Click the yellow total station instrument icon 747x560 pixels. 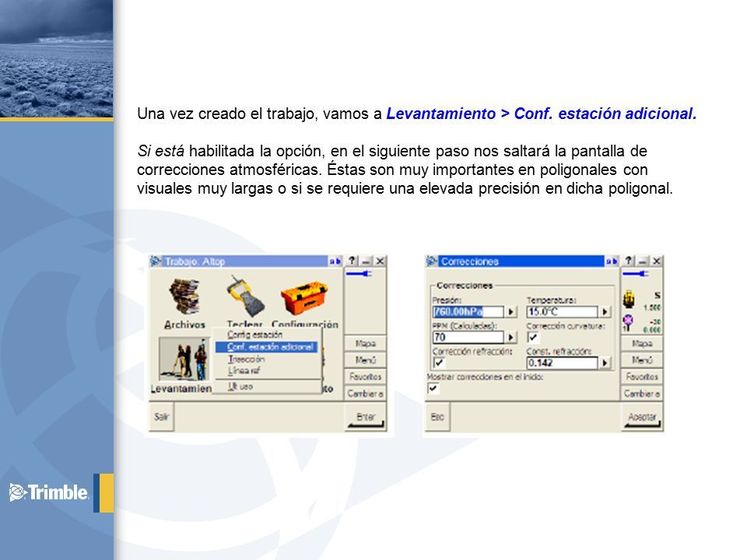click(629, 299)
